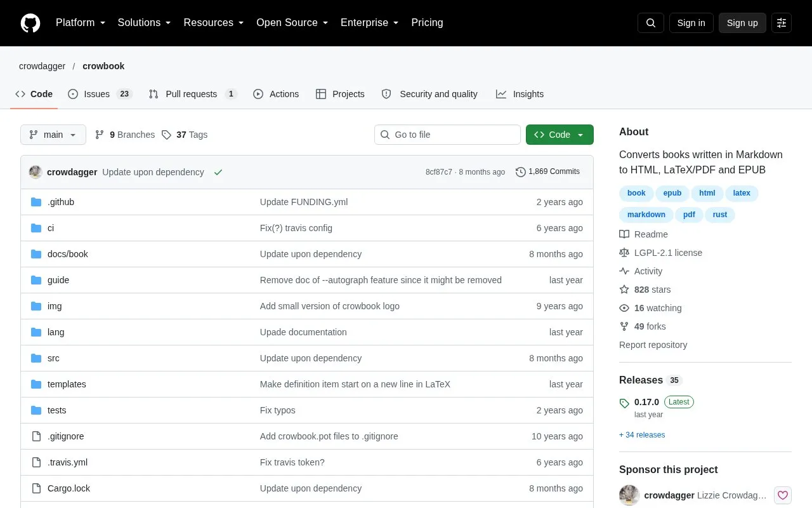
Task: Click Report repository link
Action: pos(653,345)
